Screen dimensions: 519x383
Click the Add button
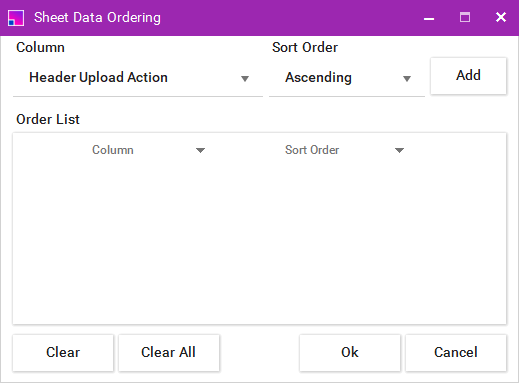[468, 76]
